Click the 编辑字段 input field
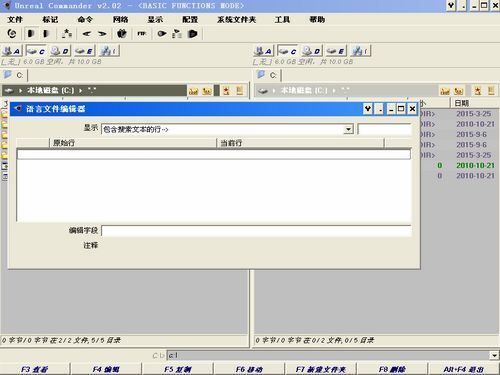Image resolution: width=500 pixels, height=375 pixels. (256, 230)
